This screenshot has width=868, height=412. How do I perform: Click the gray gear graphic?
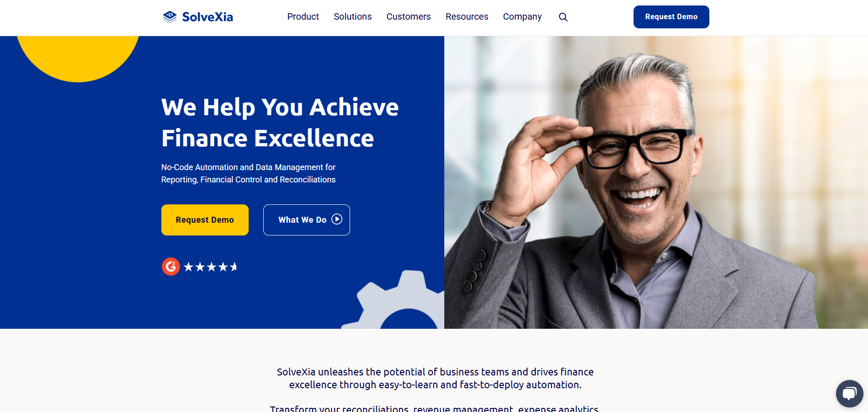point(393,300)
